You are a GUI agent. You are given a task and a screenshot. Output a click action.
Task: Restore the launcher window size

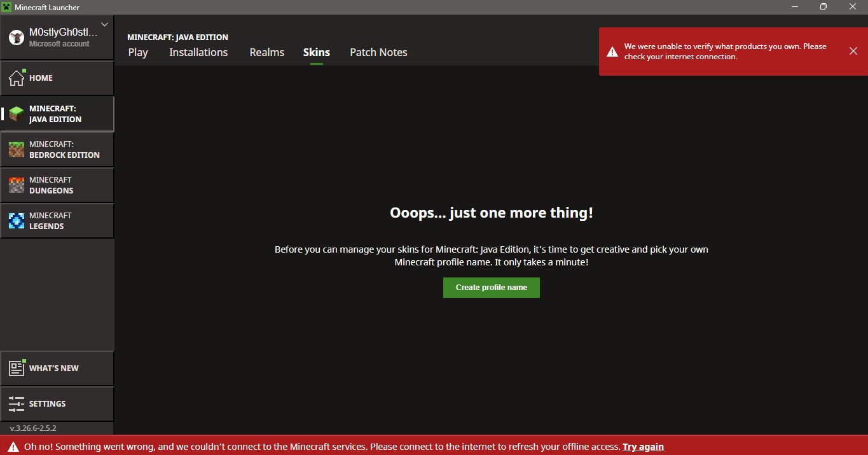823,7
